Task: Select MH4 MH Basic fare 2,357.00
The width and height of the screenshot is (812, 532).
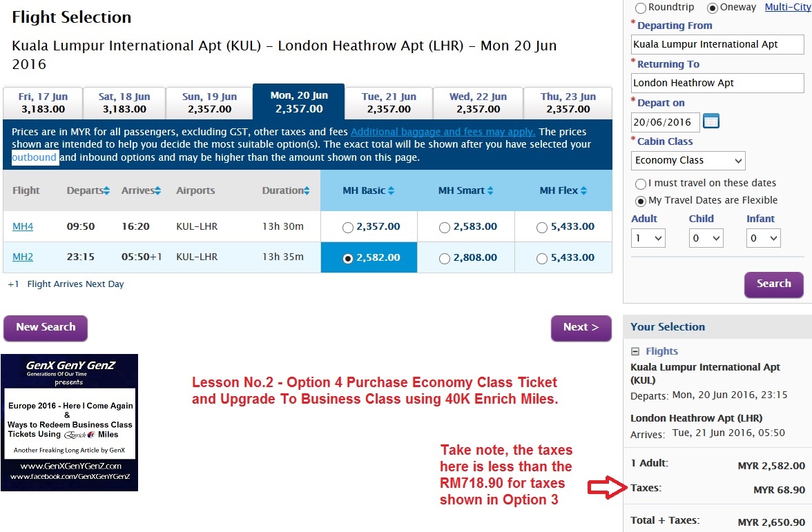Action: point(347,228)
